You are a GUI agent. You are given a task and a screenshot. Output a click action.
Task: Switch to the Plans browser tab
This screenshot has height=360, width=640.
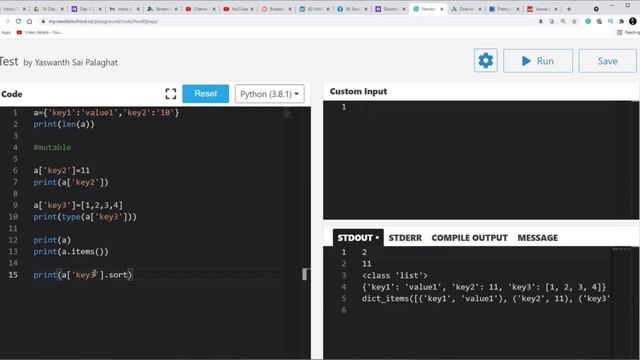(504, 9)
